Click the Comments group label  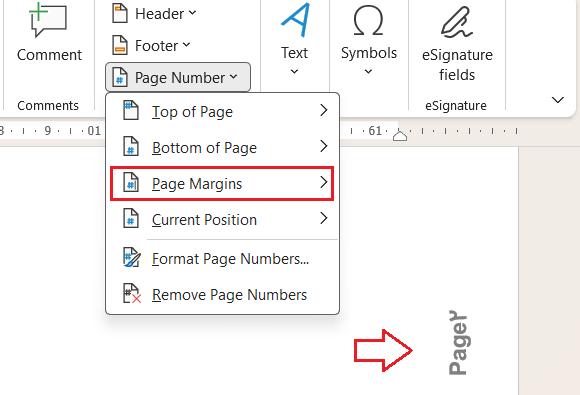[48, 105]
